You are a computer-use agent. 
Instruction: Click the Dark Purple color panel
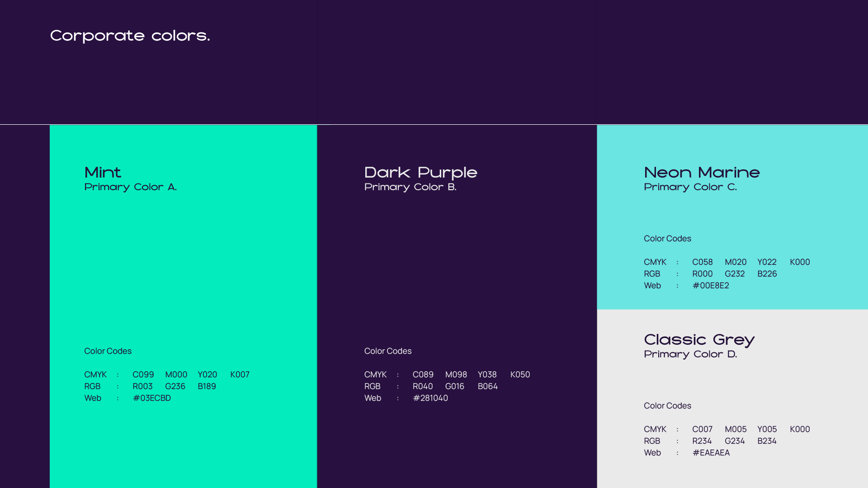pos(457,271)
